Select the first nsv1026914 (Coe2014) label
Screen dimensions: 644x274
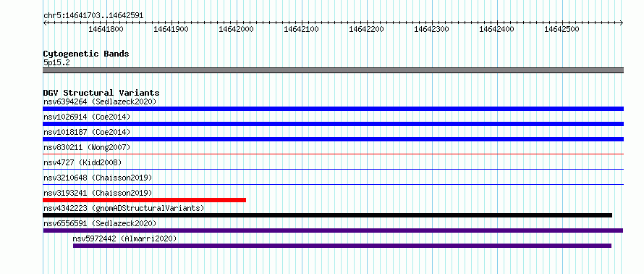coord(87,117)
